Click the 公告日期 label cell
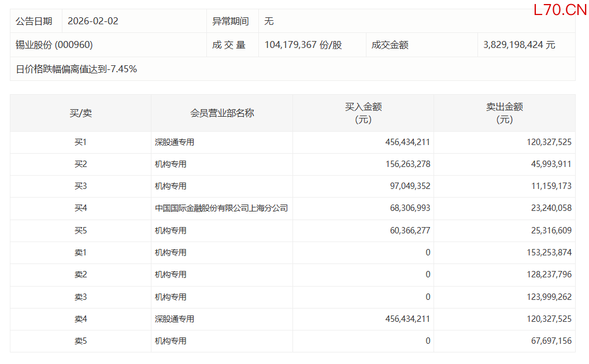Image resolution: width=589 pixels, height=364 pixels. coord(34,21)
